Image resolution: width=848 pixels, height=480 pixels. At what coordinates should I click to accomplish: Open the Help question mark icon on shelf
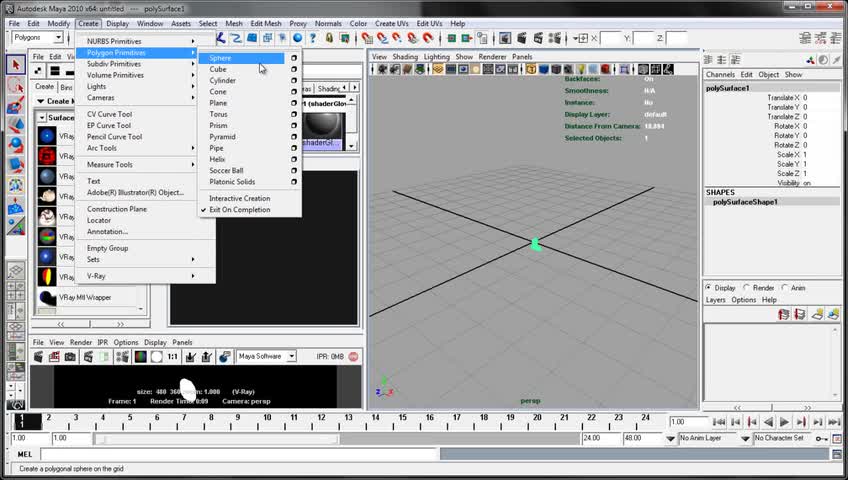(313, 38)
